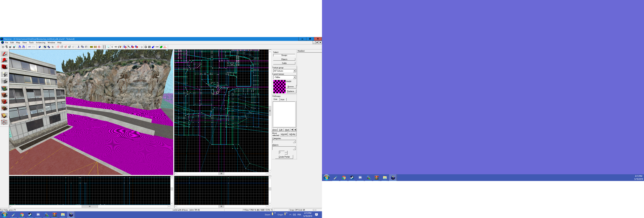Select the Selection (arrow) tool
Viewport: 644px width, 218px height.
click(x=5, y=54)
